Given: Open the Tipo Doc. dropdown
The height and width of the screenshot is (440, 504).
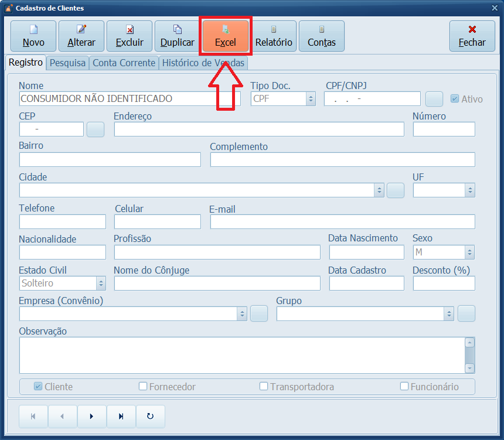Looking at the screenshot, I should (311, 99).
